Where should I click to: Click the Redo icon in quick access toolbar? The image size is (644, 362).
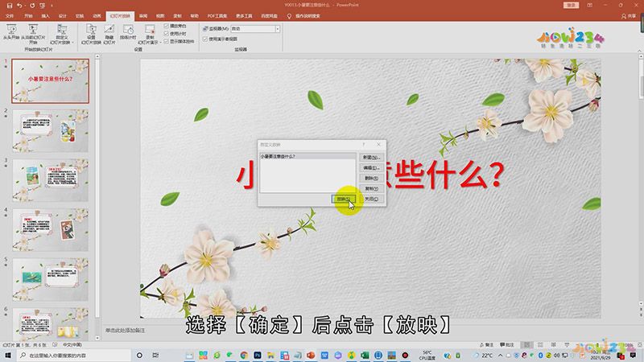coord(32,6)
